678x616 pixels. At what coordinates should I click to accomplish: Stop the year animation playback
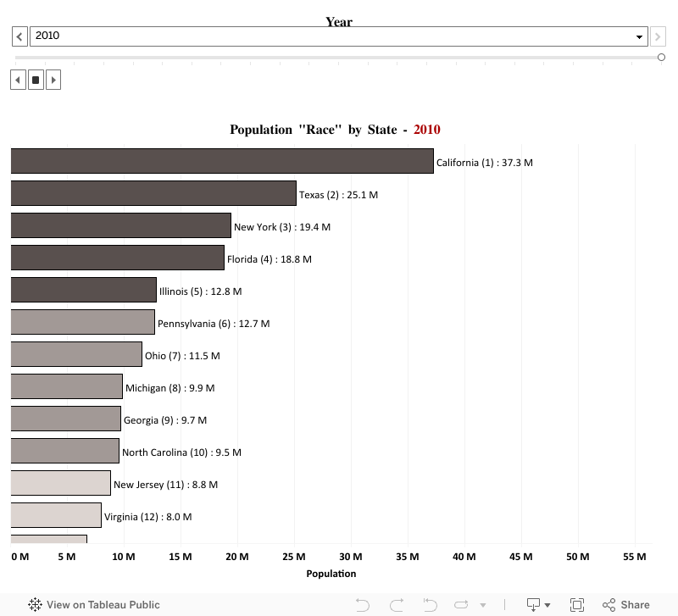coord(36,80)
